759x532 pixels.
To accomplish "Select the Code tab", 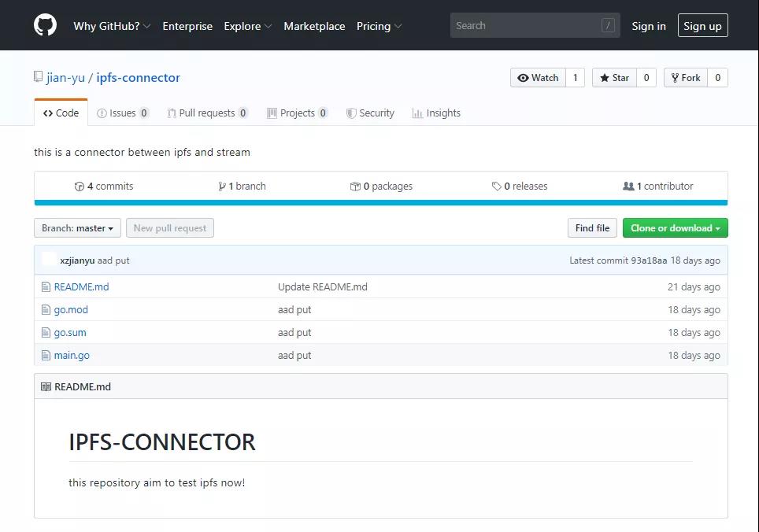I will [61, 113].
